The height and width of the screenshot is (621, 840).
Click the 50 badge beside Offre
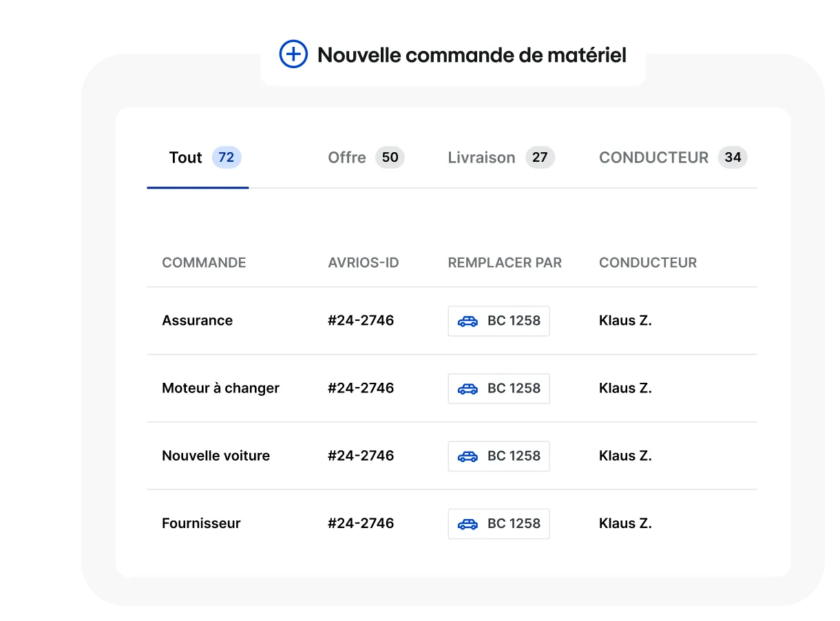pos(390,158)
